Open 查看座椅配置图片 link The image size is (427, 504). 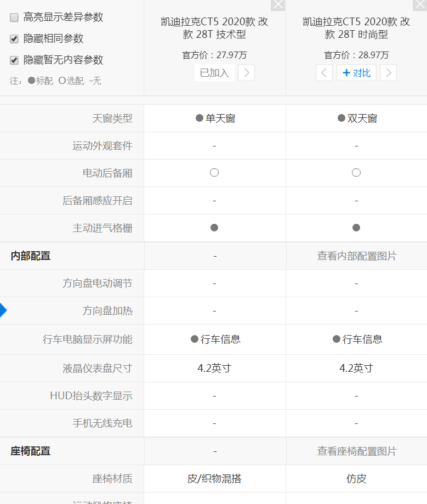click(x=357, y=451)
